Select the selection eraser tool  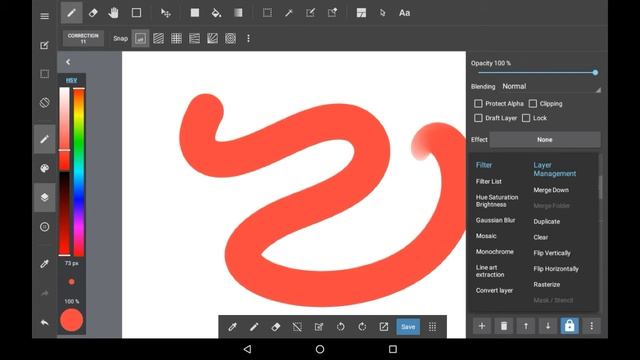pos(332,13)
